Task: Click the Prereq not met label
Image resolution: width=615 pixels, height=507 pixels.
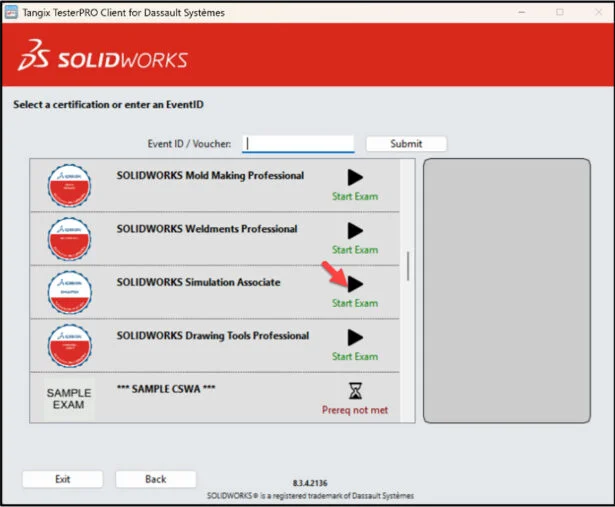Action: [x=354, y=410]
